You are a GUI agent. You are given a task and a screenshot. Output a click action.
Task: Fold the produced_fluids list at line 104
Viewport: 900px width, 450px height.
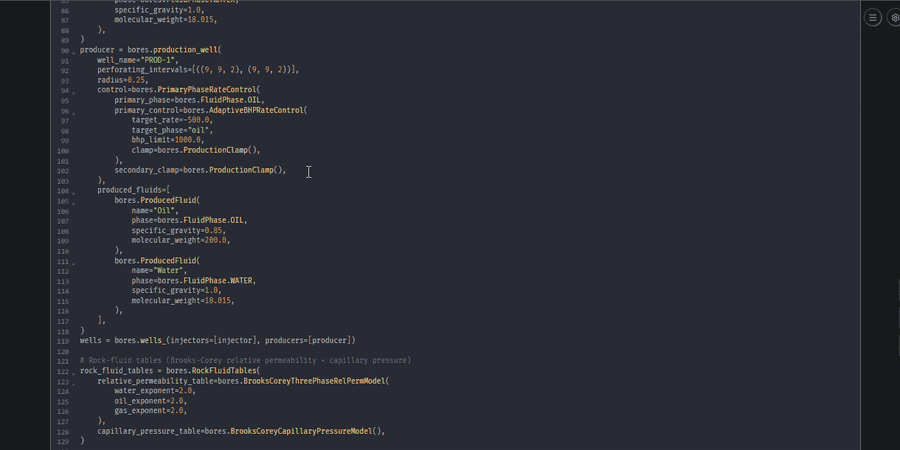[73, 192]
